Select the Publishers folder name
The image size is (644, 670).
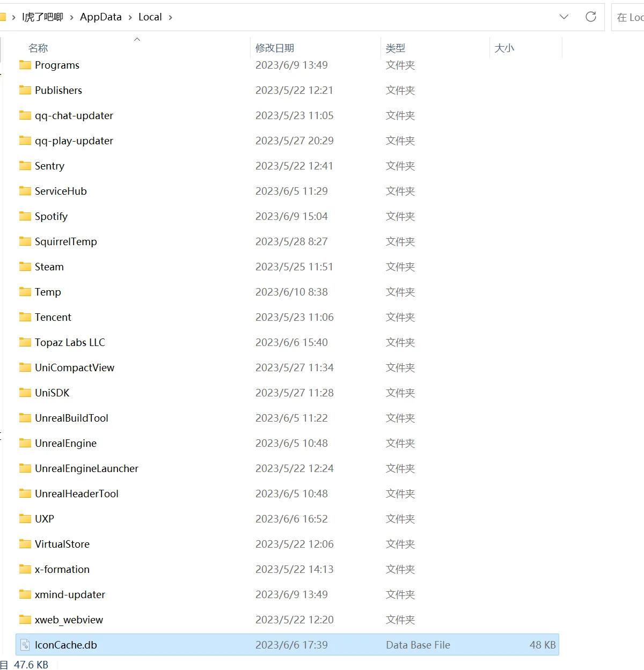coord(58,90)
